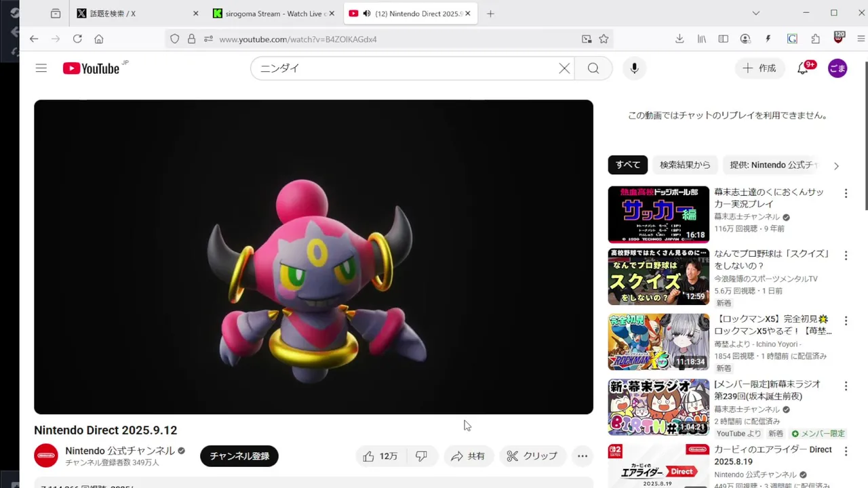Show the library bookshelf icon
This screenshot has height=488, width=868.
(x=702, y=39)
